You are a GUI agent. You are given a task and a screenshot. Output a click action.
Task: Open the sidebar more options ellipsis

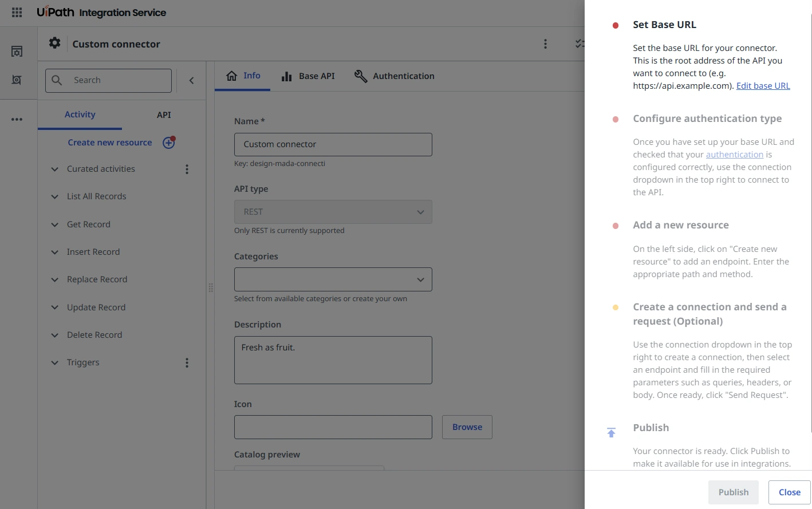click(x=17, y=119)
